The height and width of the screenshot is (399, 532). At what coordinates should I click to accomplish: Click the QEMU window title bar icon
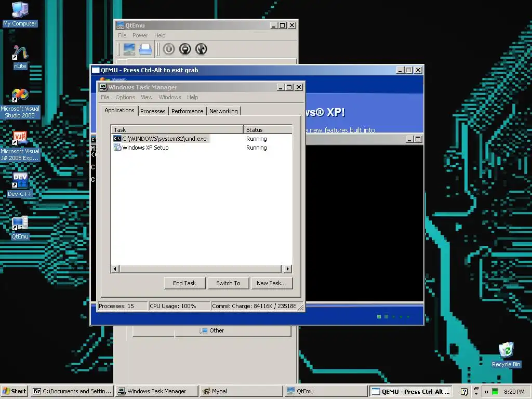[96, 70]
